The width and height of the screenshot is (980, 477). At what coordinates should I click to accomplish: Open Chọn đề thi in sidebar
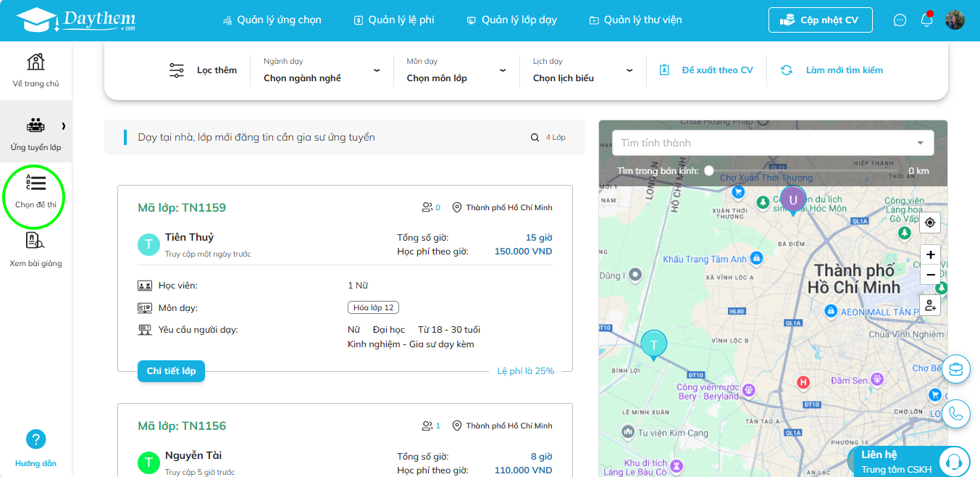[x=35, y=192]
